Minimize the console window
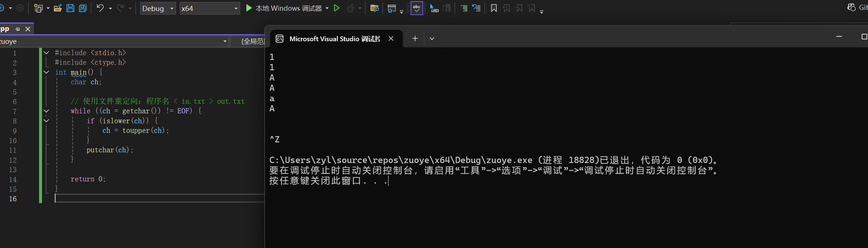The image size is (868, 248). pos(839,36)
